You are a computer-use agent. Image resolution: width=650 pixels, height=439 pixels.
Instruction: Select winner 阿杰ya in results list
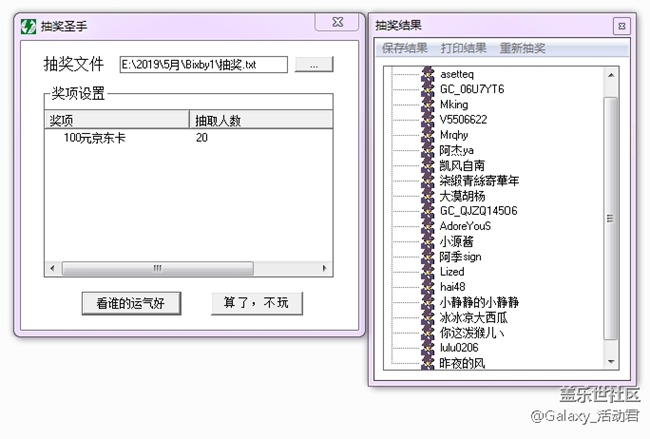(457, 150)
